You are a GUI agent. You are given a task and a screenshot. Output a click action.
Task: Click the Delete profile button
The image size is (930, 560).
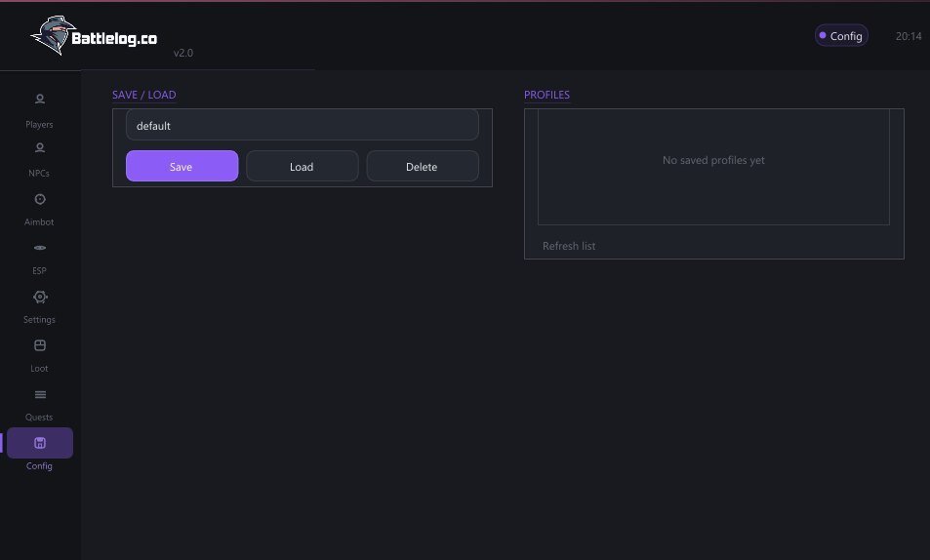[423, 166]
